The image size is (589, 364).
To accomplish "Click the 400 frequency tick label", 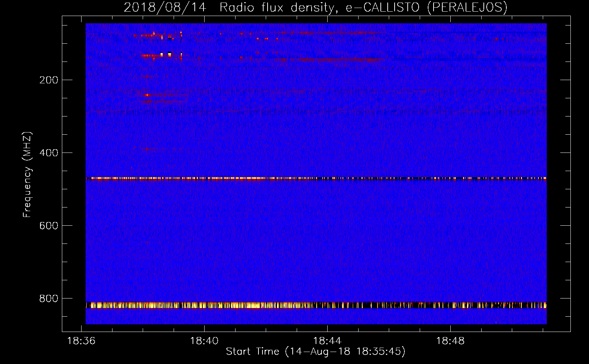I will click(x=49, y=153).
